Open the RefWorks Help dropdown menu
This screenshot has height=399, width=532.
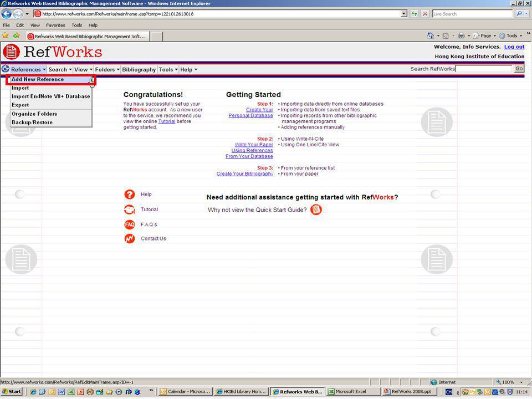point(188,70)
